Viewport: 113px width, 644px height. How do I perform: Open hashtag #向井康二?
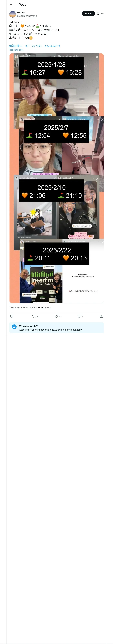pyautogui.click(x=16, y=46)
